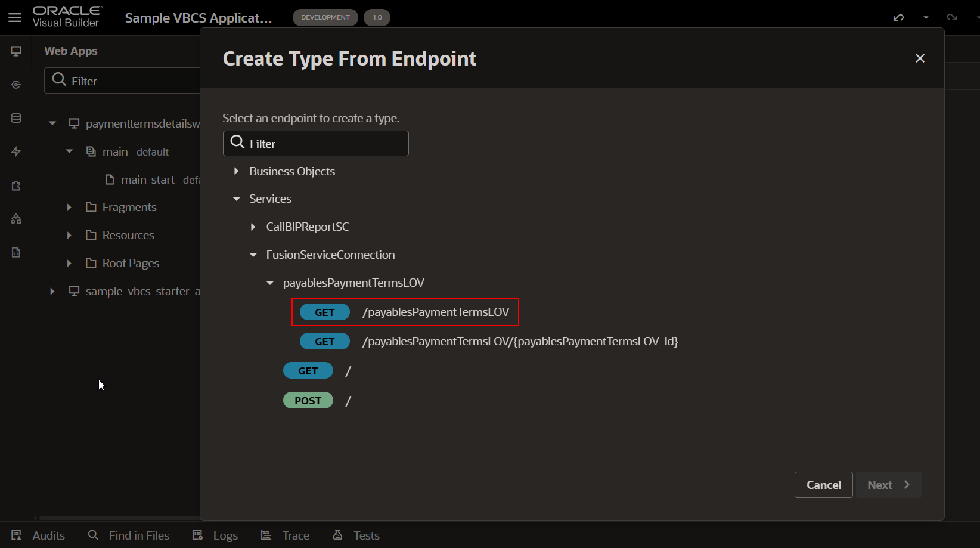Collapse the main flow node
The width and height of the screenshot is (980, 548).
tap(69, 151)
